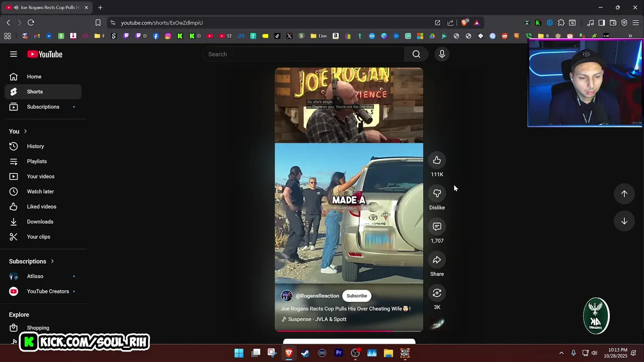
Task: Click the search magnifier button
Action: 416,54
